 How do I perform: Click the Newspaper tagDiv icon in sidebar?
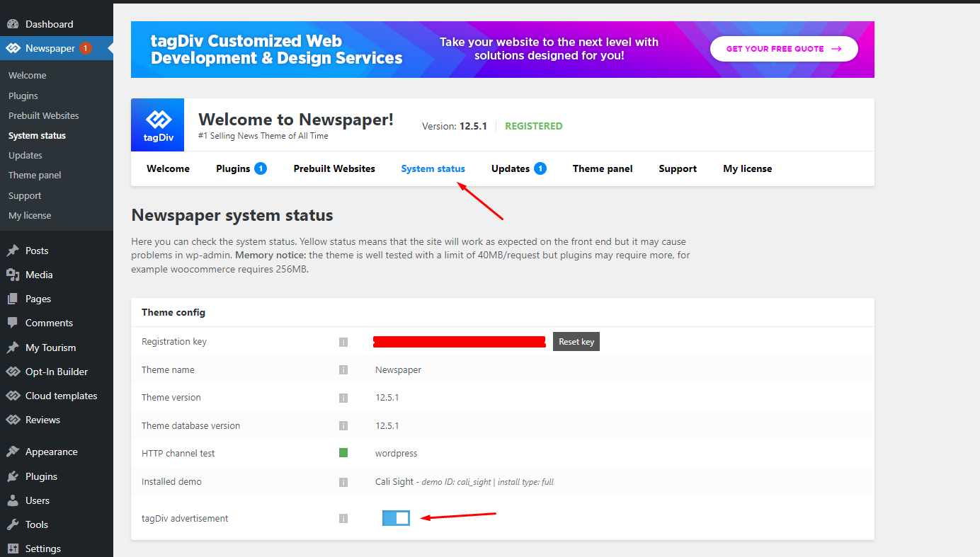(13, 48)
